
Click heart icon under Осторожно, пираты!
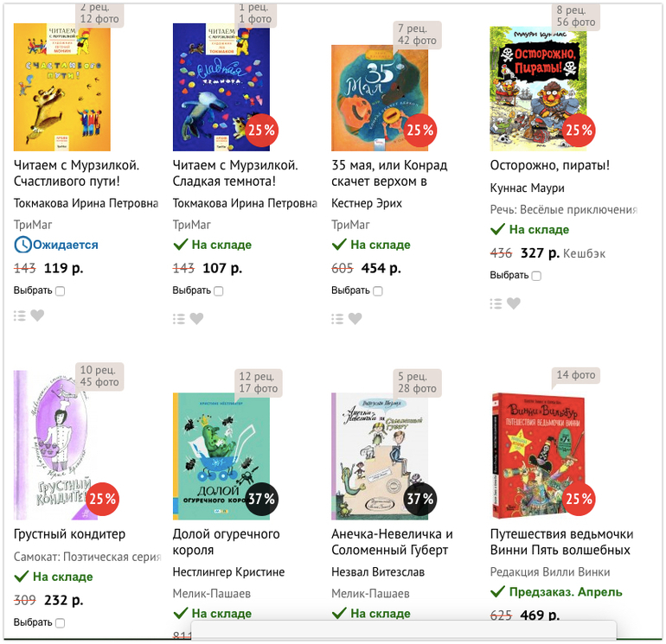[514, 303]
